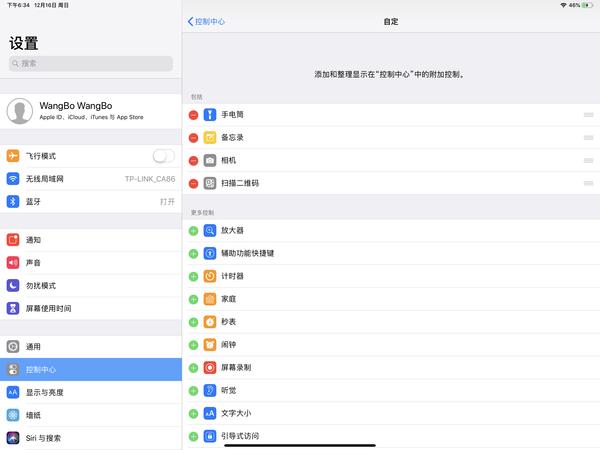The height and width of the screenshot is (450, 600).
Task: Add Stopwatch (秒表) via green plus button
Action: tap(194, 322)
